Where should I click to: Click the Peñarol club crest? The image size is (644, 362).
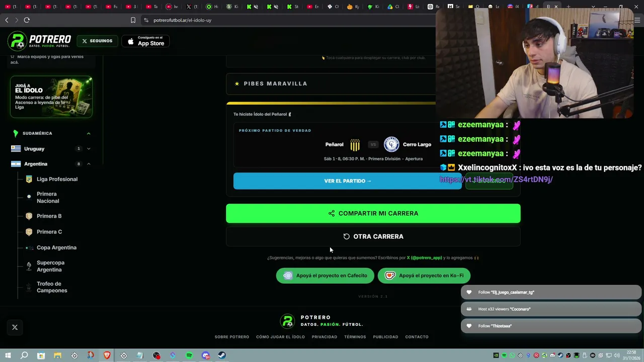click(355, 145)
